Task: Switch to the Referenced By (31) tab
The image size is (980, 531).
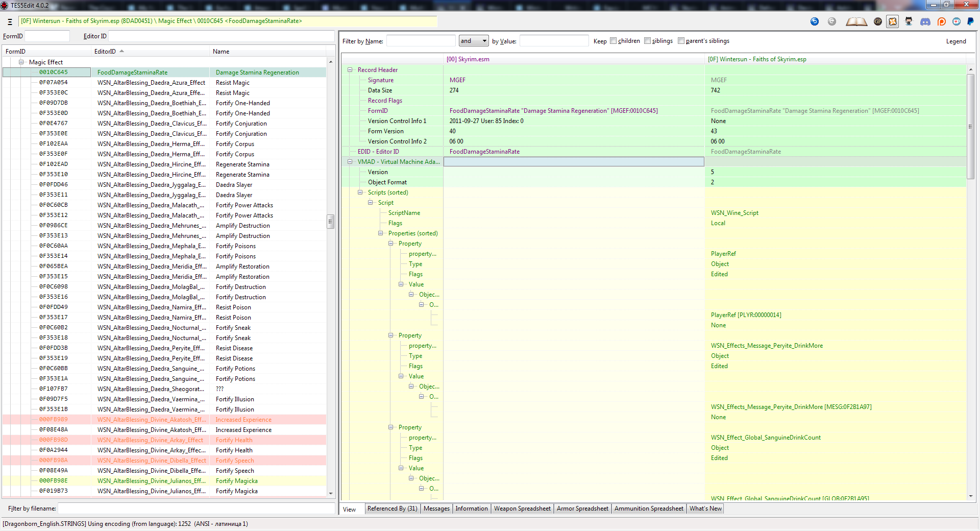Action: pyautogui.click(x=392, y=509)
